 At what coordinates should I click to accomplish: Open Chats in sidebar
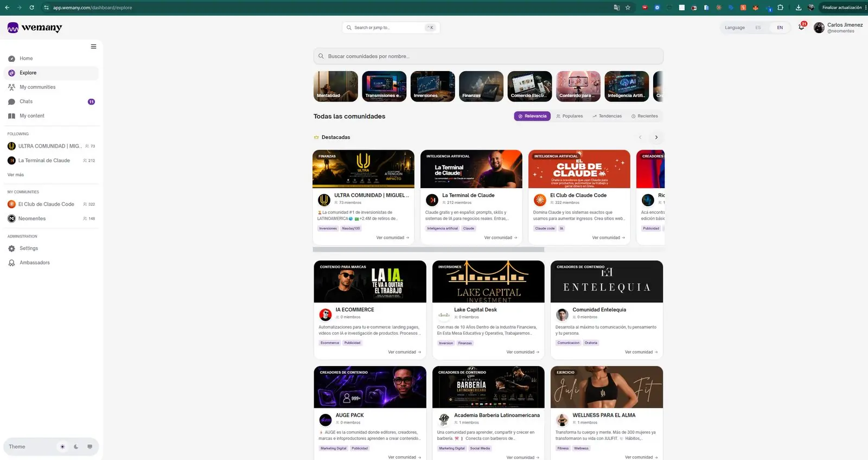pyautogui.click(x=51, y=101)
